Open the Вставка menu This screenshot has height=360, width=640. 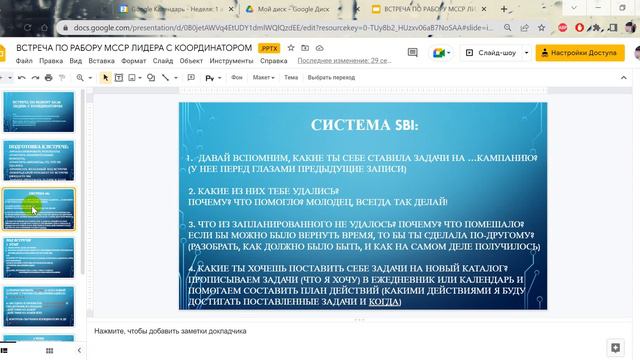101,61
